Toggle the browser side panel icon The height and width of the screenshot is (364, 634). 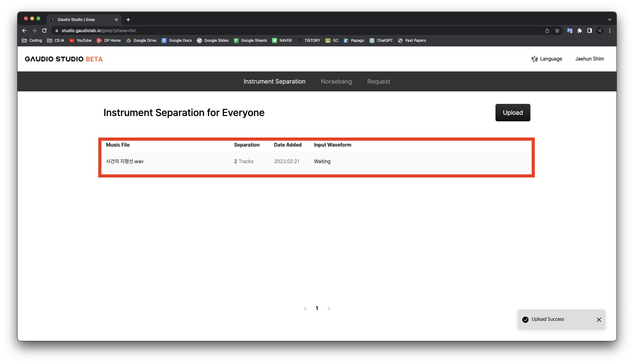point(589,31)
